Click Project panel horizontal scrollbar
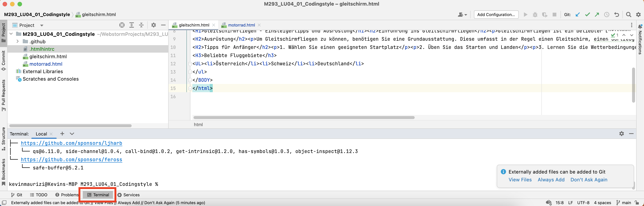Viewport: 644px width, 206px height. (70, 126)
